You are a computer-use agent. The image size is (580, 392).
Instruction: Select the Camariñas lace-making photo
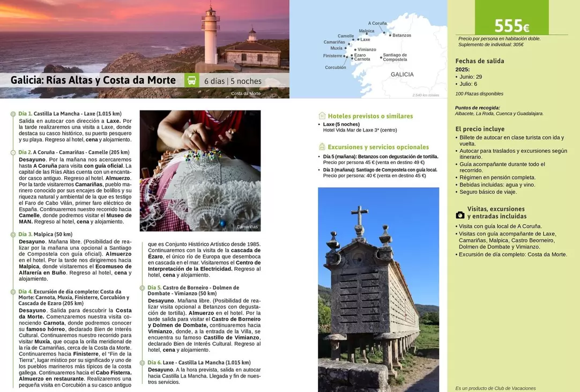(x=200, y=171)
